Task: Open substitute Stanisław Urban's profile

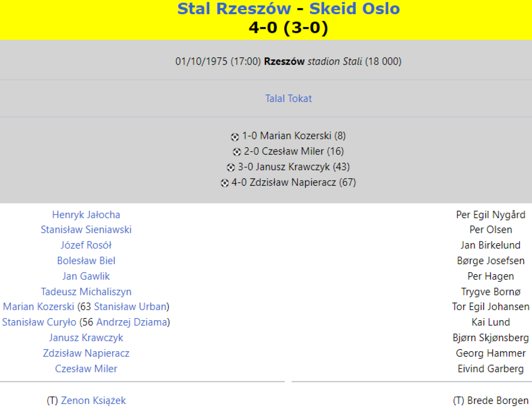Action: 130,307
